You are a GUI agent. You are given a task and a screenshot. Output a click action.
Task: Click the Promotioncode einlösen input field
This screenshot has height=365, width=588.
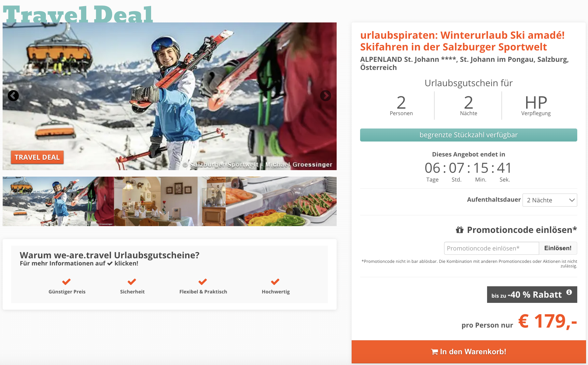click(492, 248)
